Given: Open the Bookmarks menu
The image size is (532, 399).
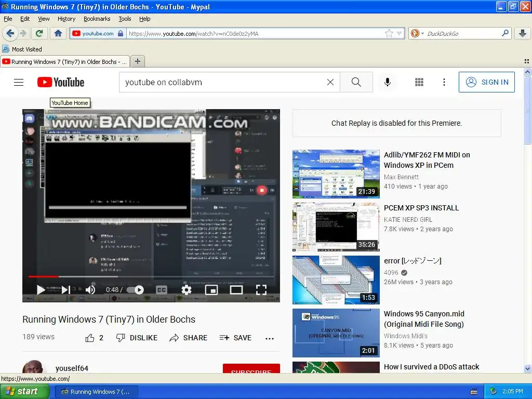Looking at the screenshot, I should click(97, 19).
